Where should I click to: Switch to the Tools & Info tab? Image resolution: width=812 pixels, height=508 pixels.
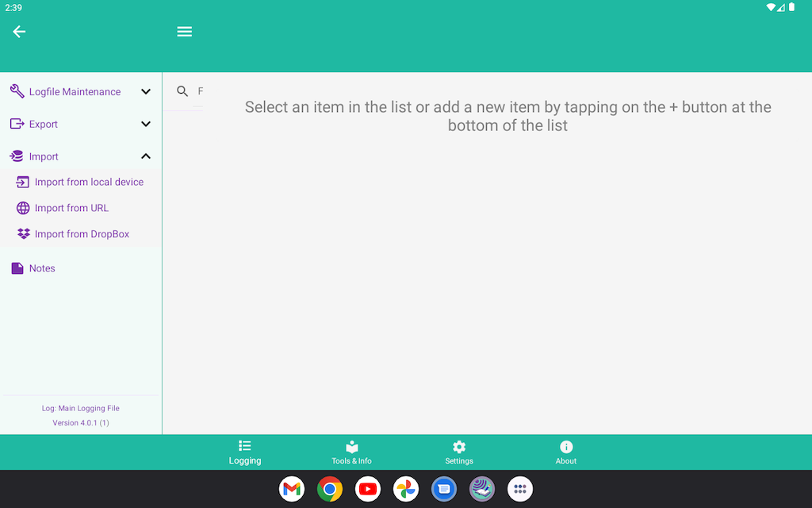coord(351,452)
